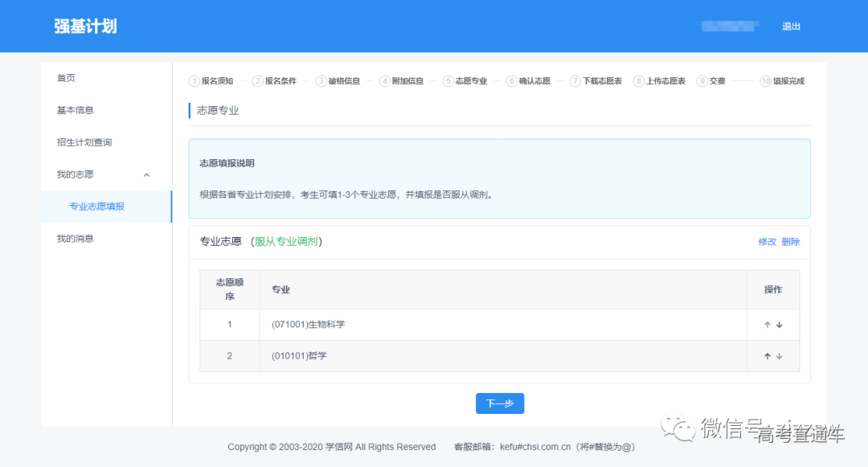Click the kefu#chsi.com.cn email text

[535, 447]
